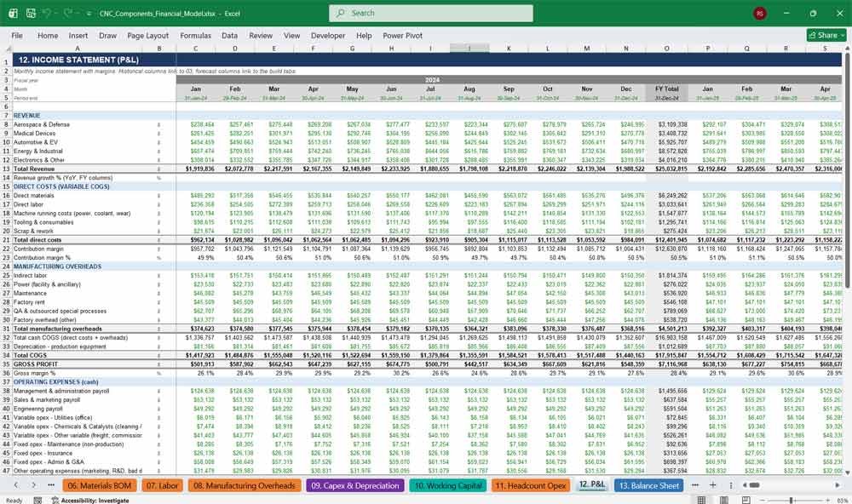Click the MANUFACTURING OVERHEADS section label
This screenshot has width=852, height=504.
(x=57, y=266)
